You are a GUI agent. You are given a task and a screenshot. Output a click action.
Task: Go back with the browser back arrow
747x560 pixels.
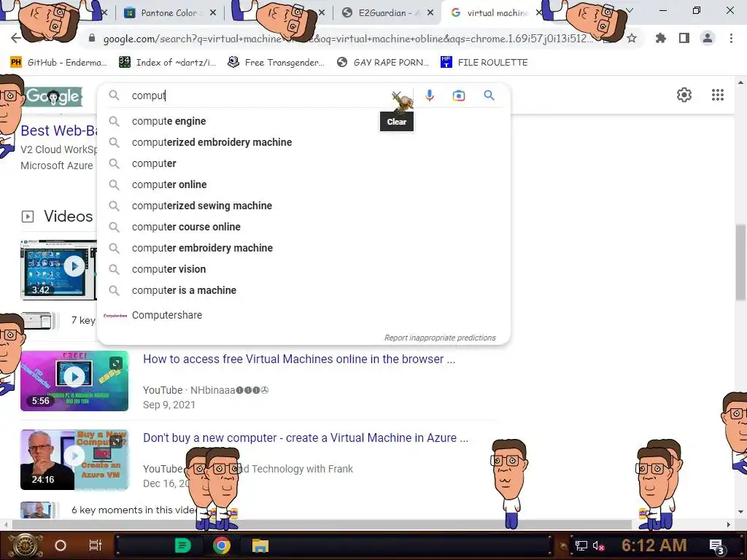point(15,38)
